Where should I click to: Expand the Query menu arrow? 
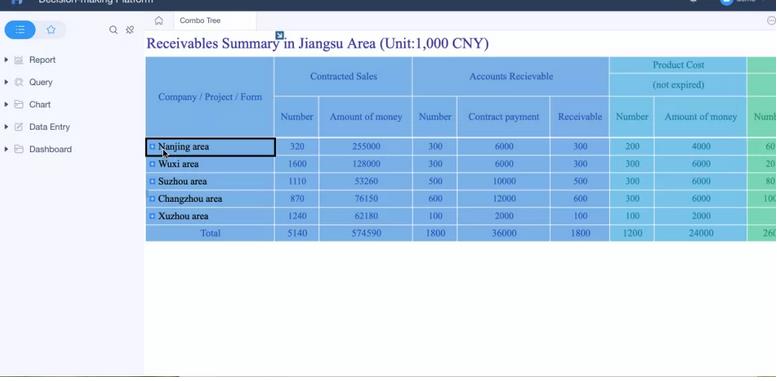6,82
